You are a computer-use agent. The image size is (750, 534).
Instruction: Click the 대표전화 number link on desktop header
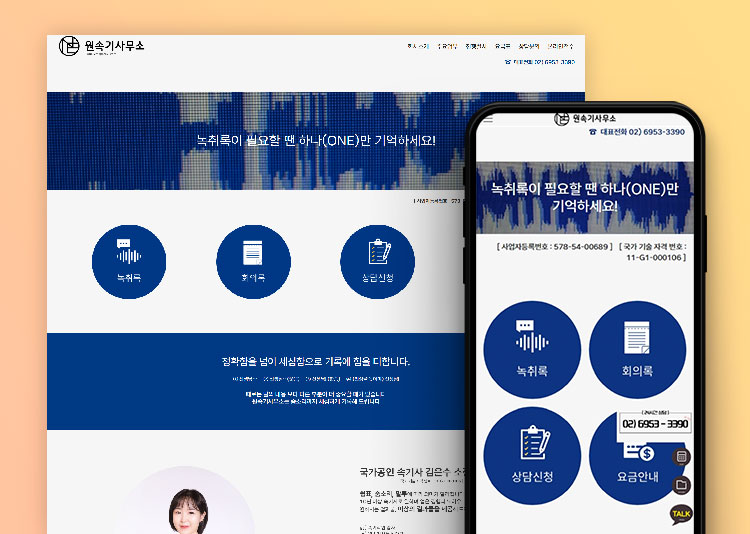pos(540,62)
